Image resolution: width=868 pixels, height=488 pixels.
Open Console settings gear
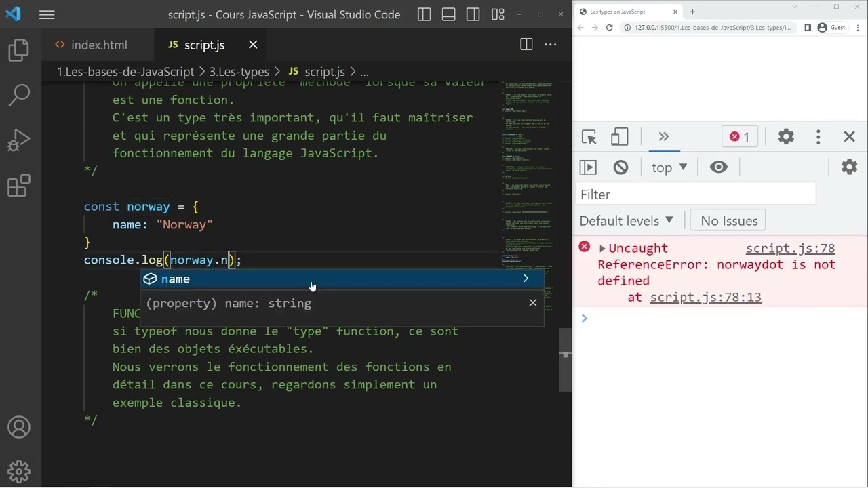(x=849, y=167)
